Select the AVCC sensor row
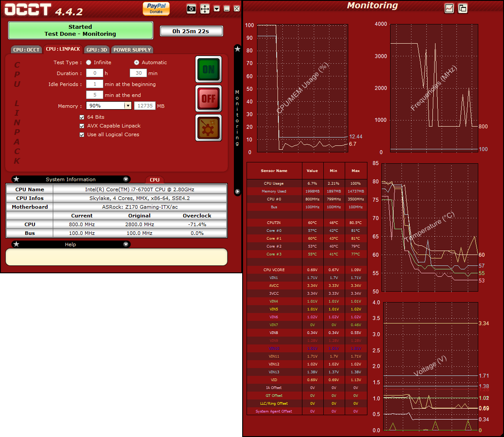The image size is (504, 437). click(x=307, y=286)
